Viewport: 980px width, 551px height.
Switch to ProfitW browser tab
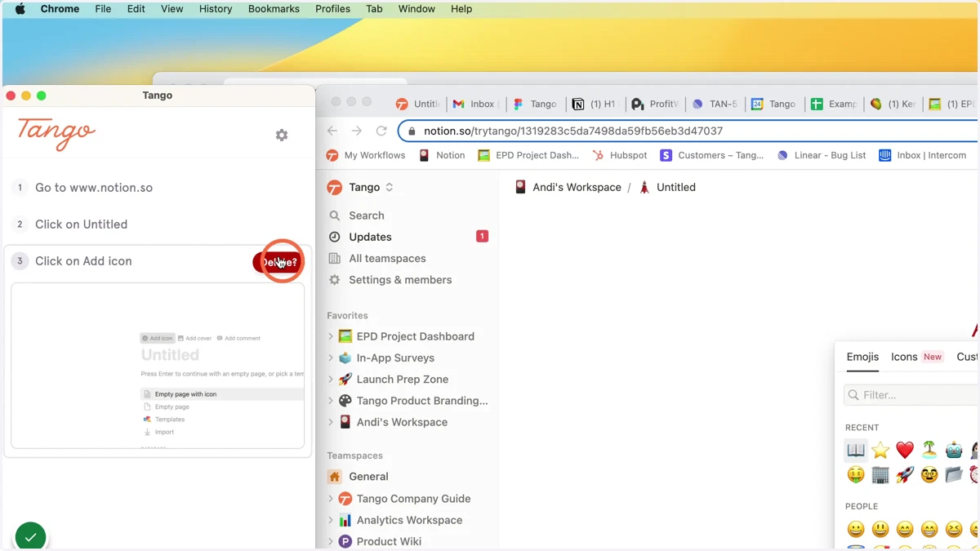(655, 104)
